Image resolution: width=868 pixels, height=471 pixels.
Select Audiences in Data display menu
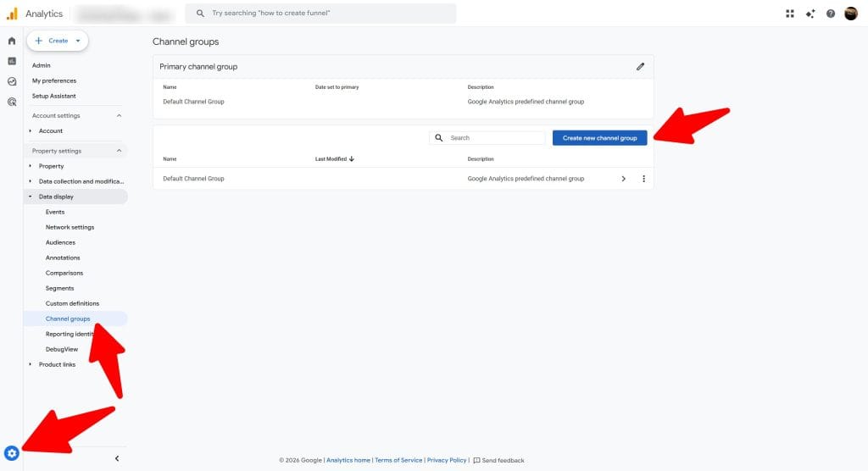(60, 243)
